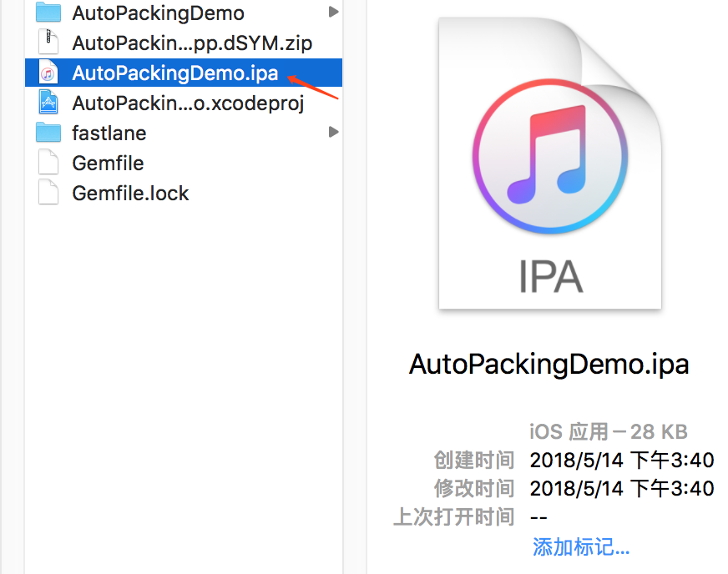Click the iTunes music icon on the IPA file
This screenshot has height=574, width=728.
[x=48, y=73]
